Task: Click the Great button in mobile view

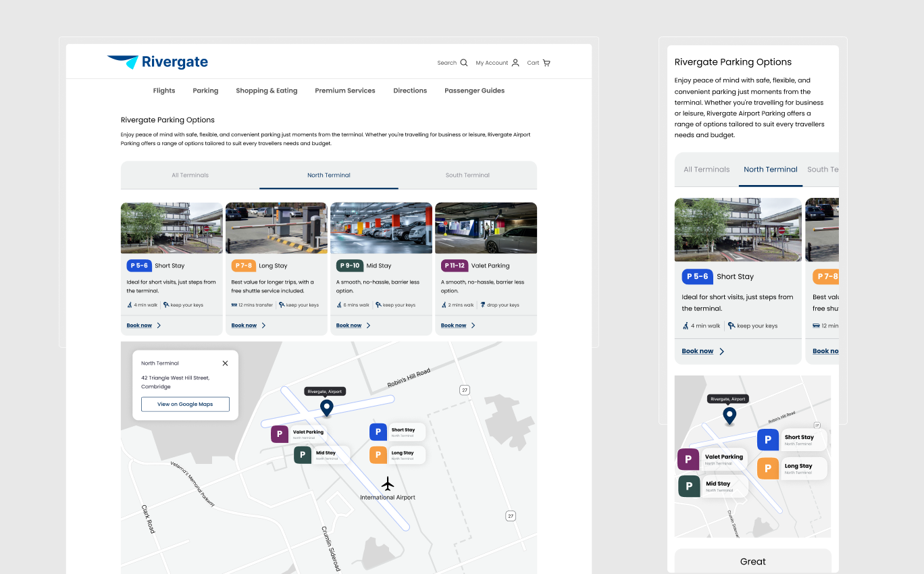Action: [x=753, y=561]
